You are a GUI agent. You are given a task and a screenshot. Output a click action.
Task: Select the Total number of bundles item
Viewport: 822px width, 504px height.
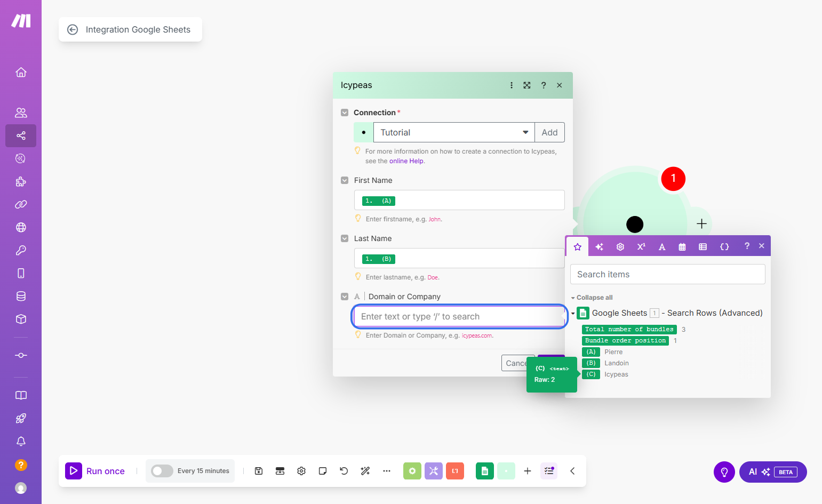click(x=629, y=330)
